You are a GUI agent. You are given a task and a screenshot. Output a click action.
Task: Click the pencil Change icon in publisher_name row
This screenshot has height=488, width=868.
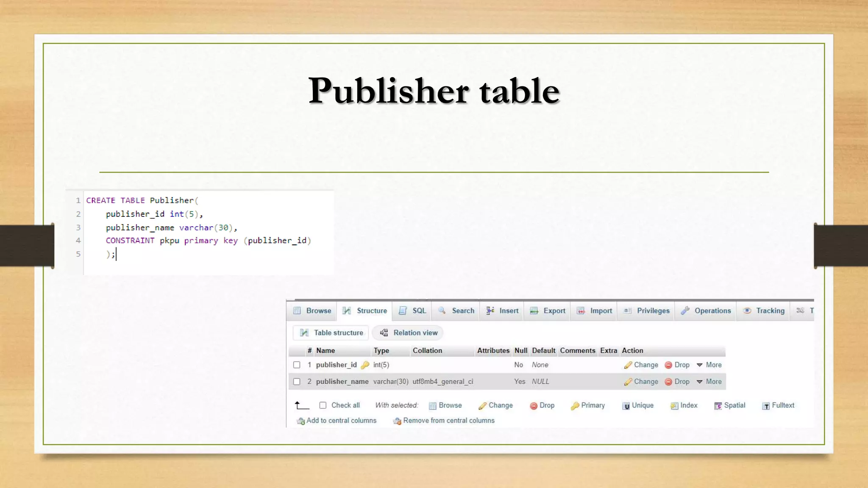point(628,382)
